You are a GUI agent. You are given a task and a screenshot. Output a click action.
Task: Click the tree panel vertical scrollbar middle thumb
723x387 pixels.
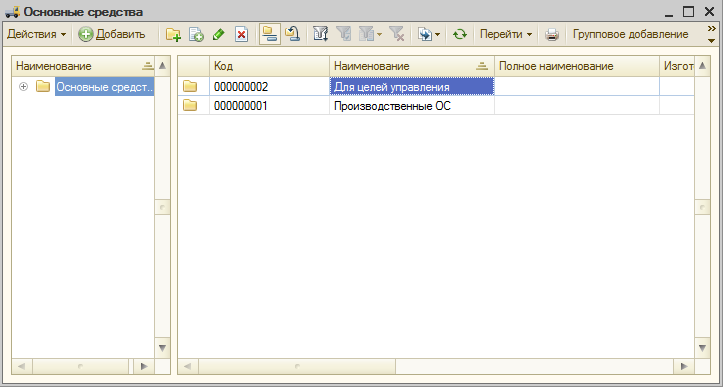162,208
